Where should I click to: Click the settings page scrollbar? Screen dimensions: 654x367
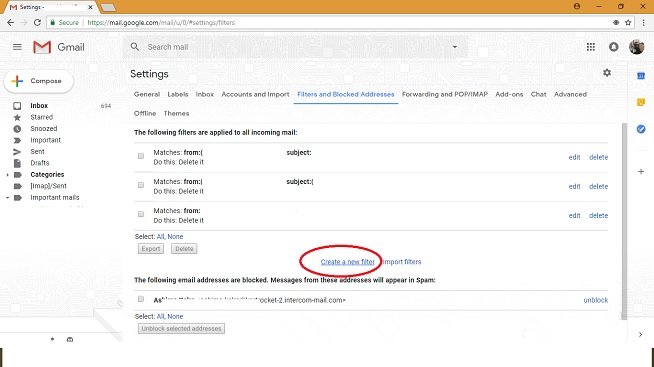click(624, 221)
